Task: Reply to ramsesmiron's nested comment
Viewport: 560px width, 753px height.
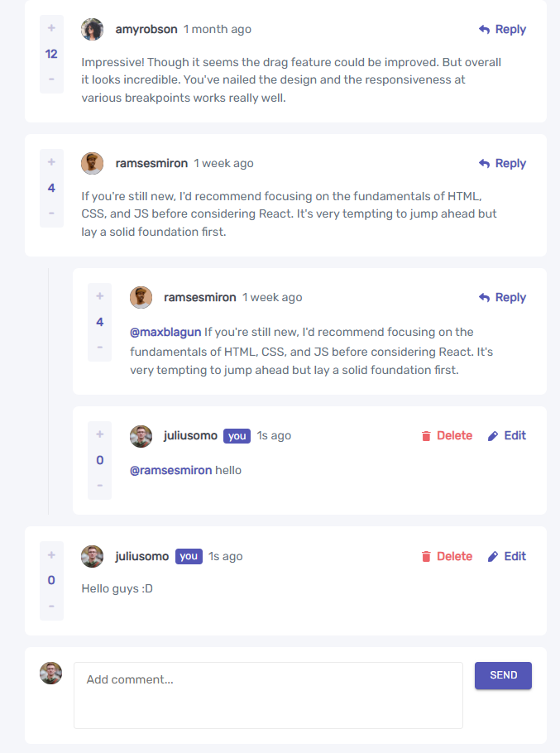Action: point(502,297)
